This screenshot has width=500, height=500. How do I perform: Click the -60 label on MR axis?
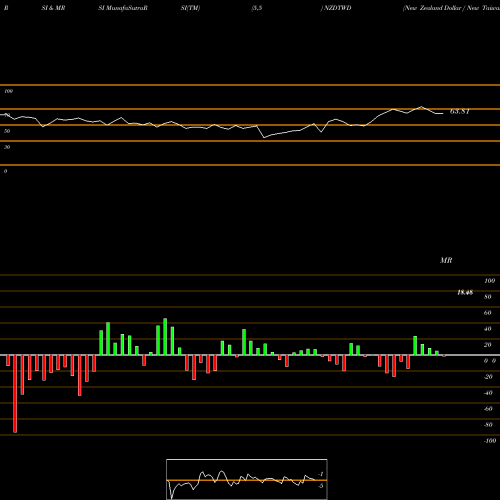point(488,409)
